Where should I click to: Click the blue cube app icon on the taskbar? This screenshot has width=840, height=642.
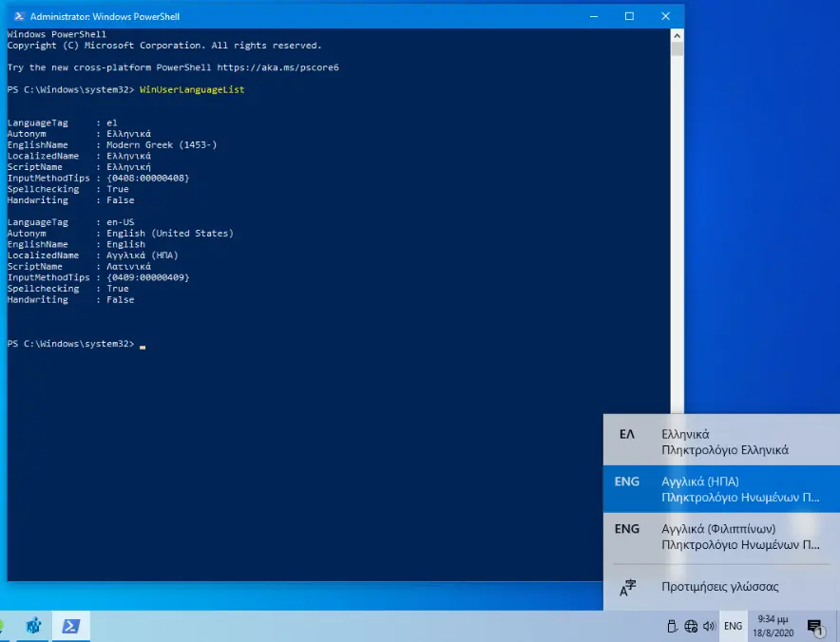tap(34, 626)
